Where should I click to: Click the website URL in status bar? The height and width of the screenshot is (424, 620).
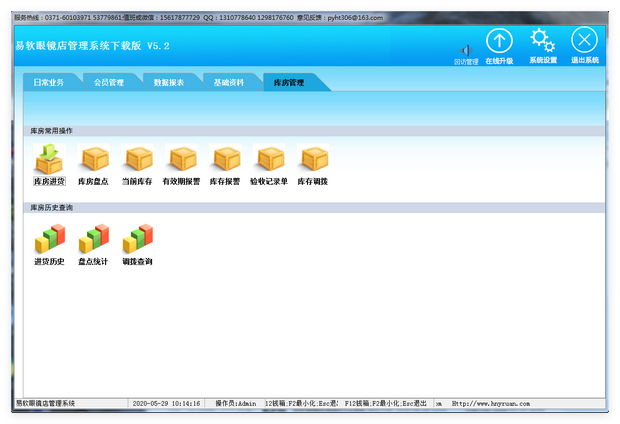point(491,403)
